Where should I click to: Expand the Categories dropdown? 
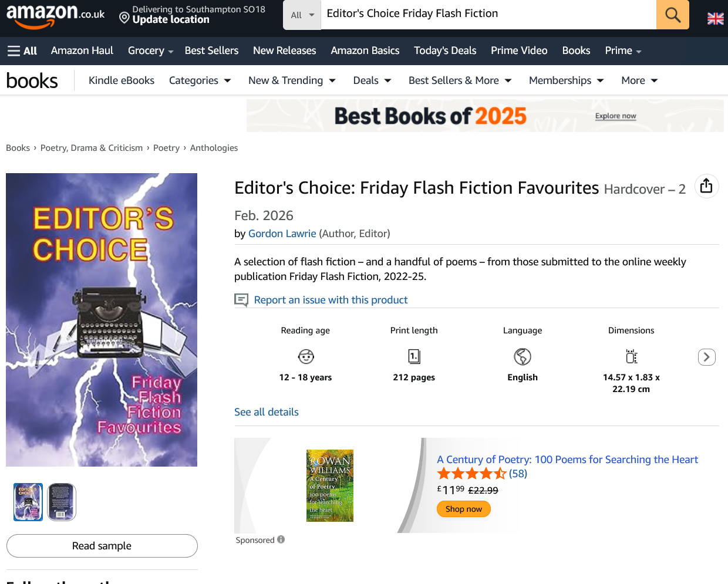pyautogui.click(x=200, y=80)
